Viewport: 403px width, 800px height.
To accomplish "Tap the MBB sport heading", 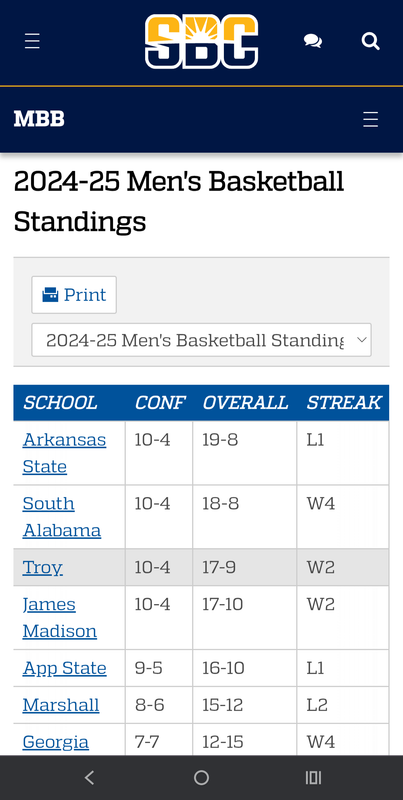I will pos(39,119).
